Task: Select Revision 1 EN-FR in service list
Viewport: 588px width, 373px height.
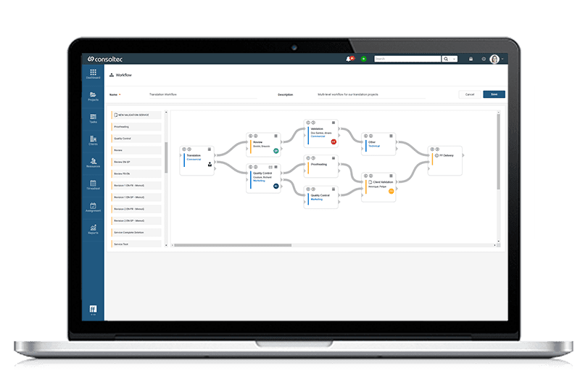Action: click(136, 185)
